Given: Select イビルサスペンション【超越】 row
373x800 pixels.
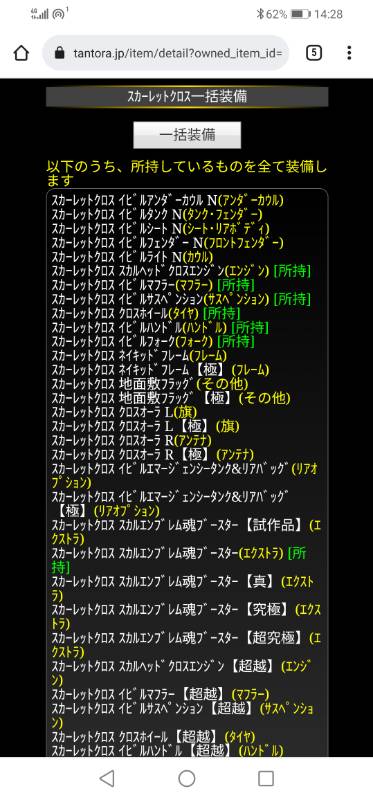Looking at the screenshot, I should (x=183, y=715).
